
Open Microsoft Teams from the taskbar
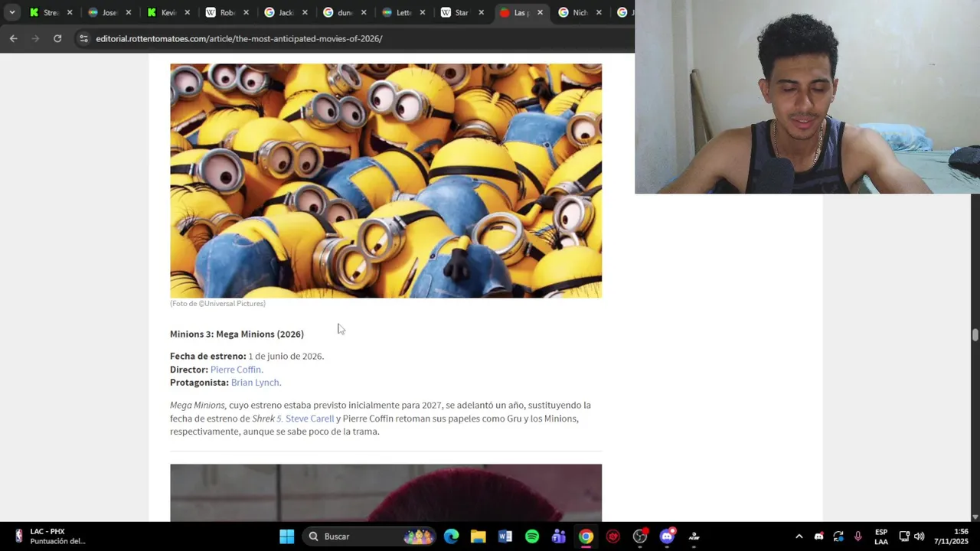point(559,536)
